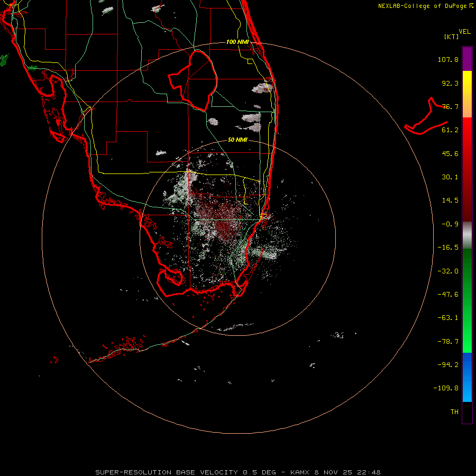Click the 92.3 legend value
The image size is (476, 476).
click(450, 83)
